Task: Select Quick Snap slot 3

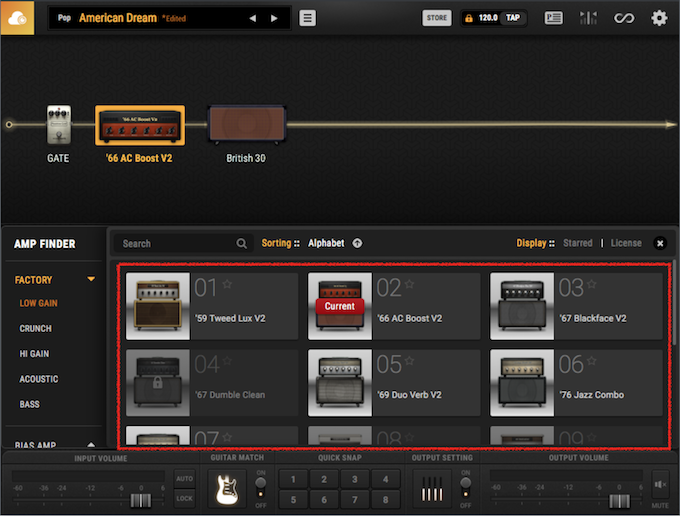Action: point(355,479)
